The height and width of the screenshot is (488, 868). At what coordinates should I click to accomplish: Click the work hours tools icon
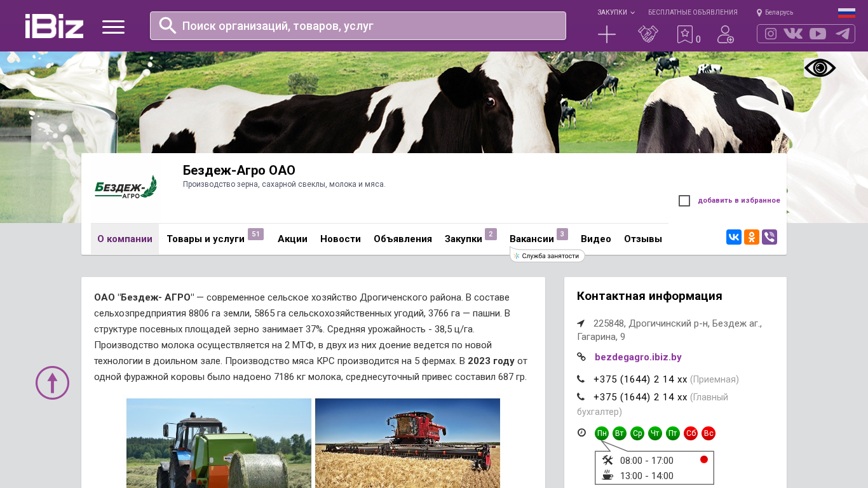(607, 460)
